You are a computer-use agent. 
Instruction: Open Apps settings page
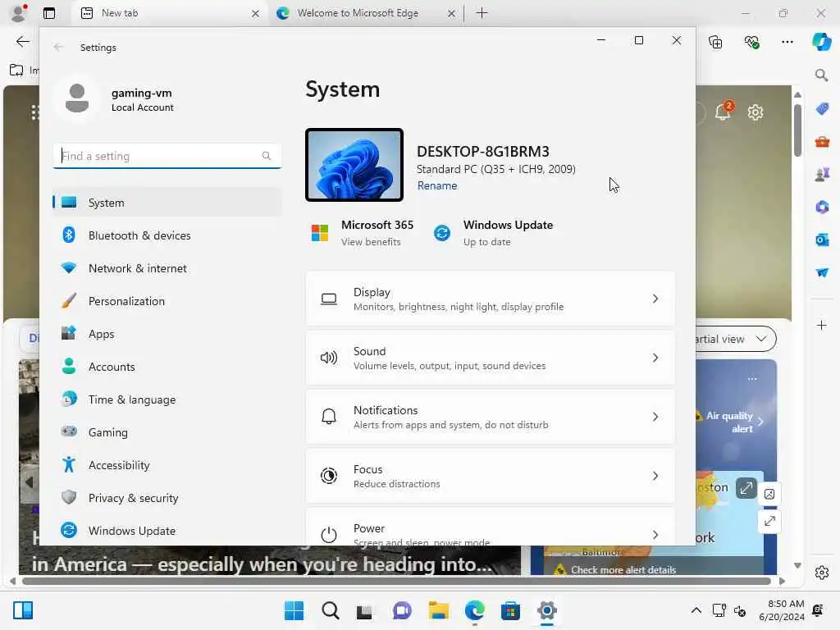point(167,334)
